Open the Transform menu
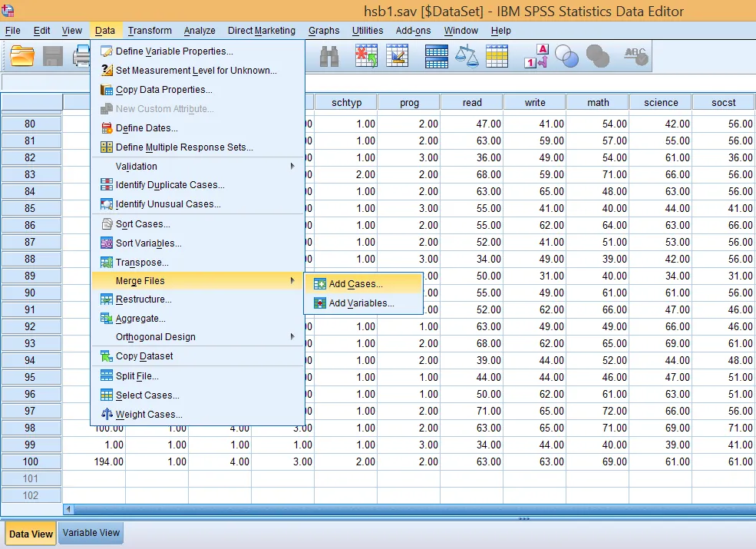The width and height of the screenshot is (756, 549). point(150,31)
